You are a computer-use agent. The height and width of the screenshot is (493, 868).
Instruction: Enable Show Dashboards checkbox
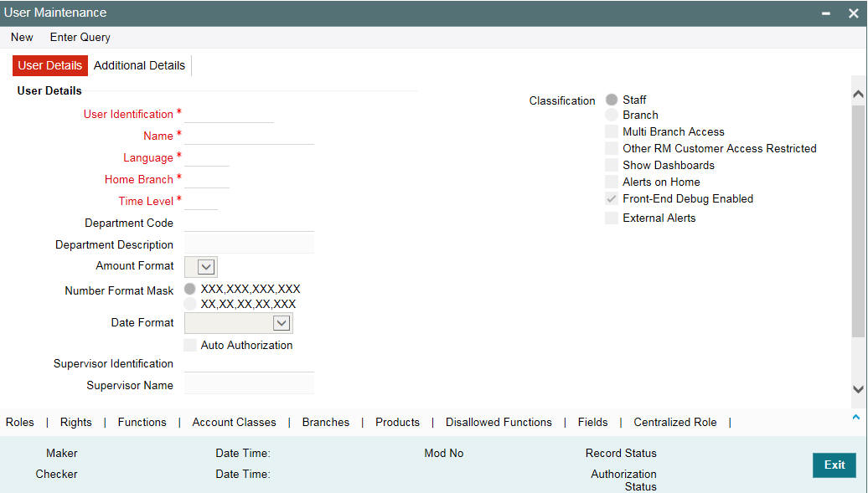coord(611,165)
